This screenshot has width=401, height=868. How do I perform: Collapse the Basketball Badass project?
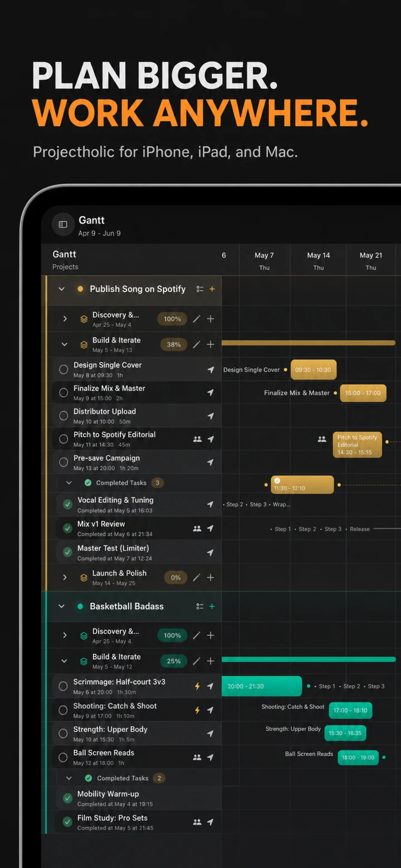pos(62,607)
